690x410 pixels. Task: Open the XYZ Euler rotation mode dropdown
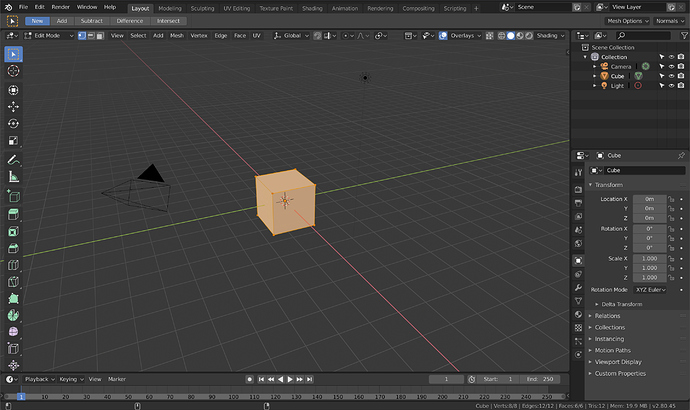coord(650,289)
